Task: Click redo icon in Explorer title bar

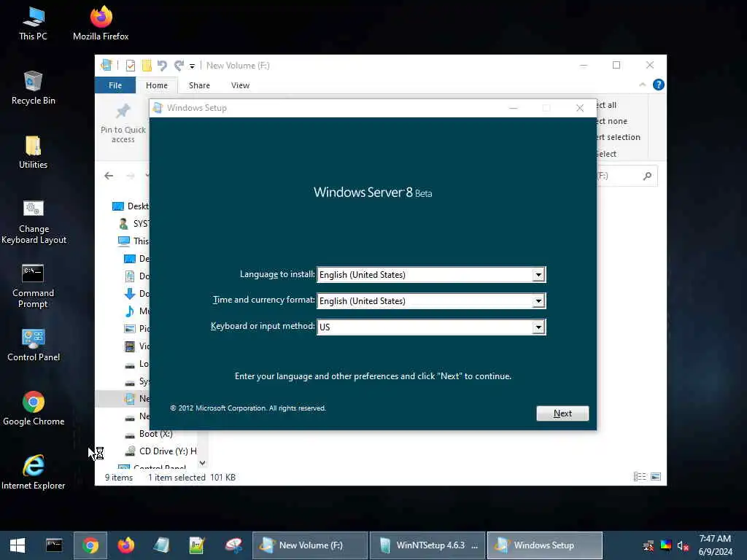Action: [179, 65]
